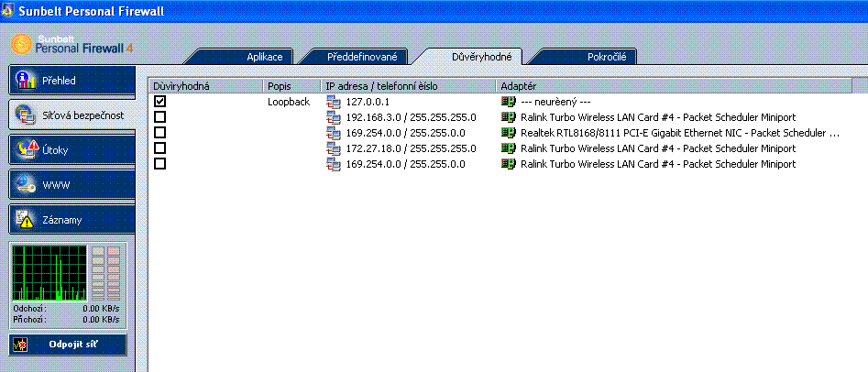Click network icon in last 169.254.0.0 row
The width and height of the screenshot is (868, 372).
pos(335,164)
